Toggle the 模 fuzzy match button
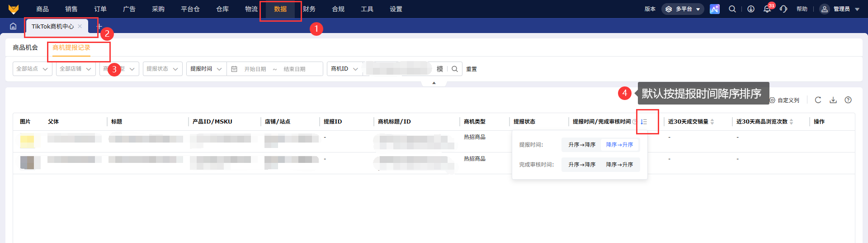This screenshot has width=868, height=243. point(440,69)
